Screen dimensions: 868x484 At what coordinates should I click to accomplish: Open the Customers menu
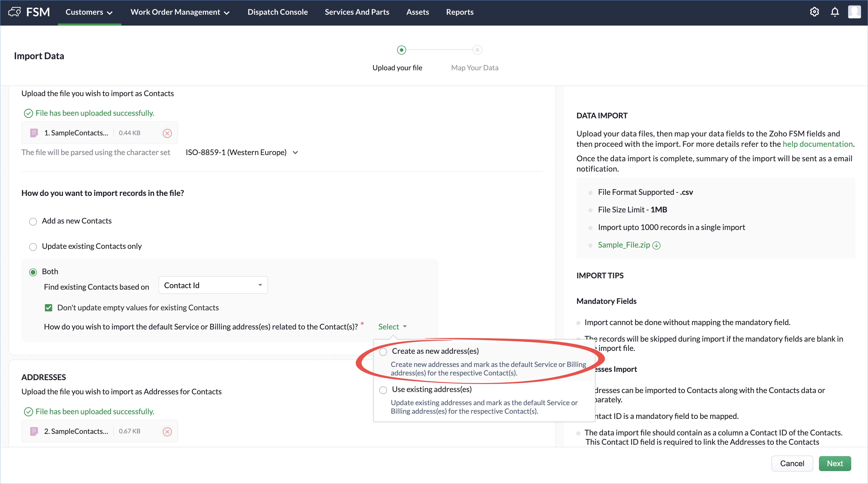point(89,12)
